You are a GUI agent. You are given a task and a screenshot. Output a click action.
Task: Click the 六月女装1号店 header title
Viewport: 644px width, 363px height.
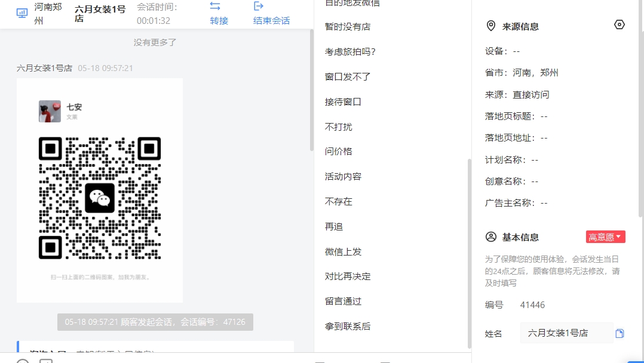pyautogui.click(x=100, y=14)
